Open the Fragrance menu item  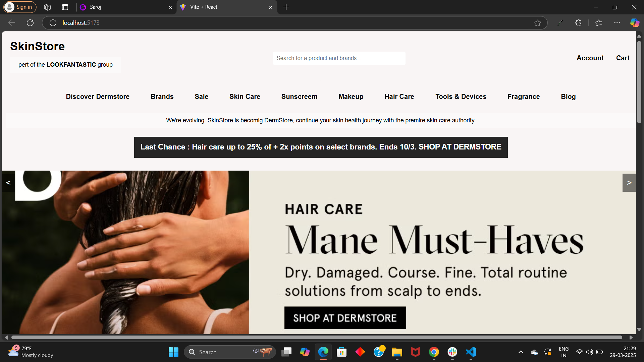point(524,97)
